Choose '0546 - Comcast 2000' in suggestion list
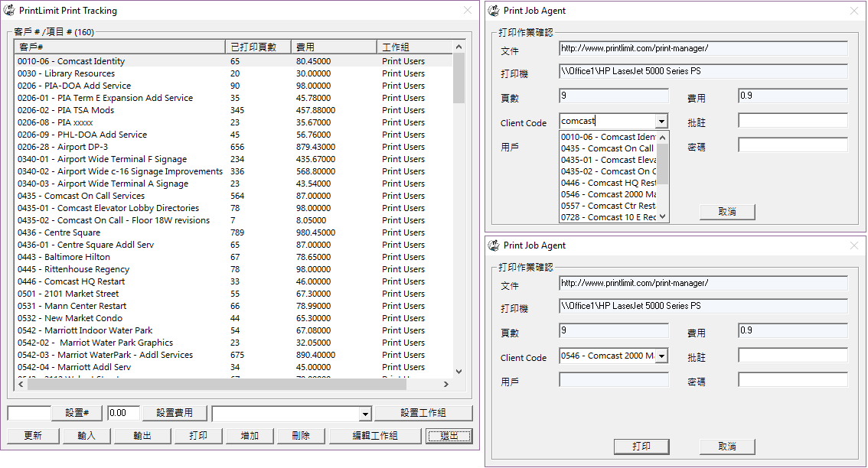The height and width of the screenshot is (468, 868). [x=609, y=194]
